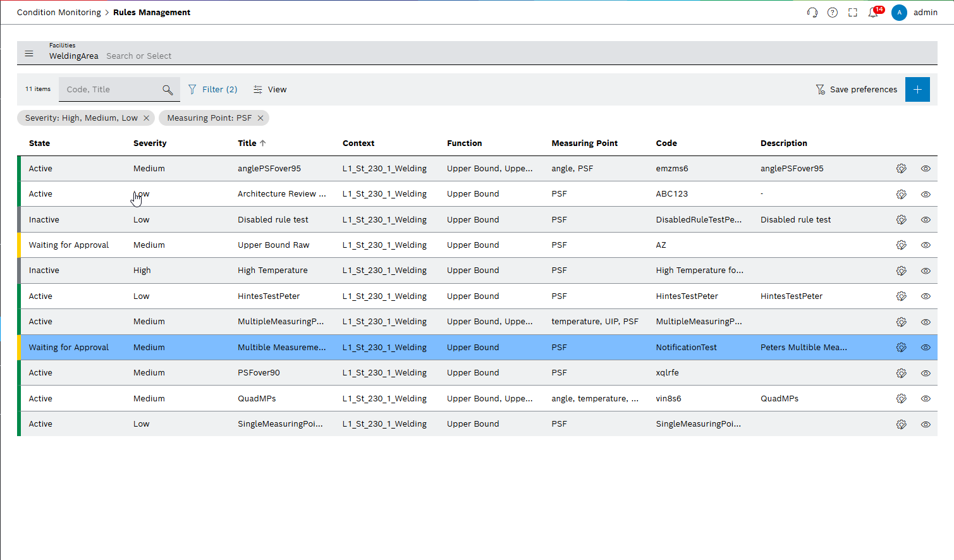Click the search magnifier icon
The width and height of the screenshot is (954, 560).
[168, 90]
